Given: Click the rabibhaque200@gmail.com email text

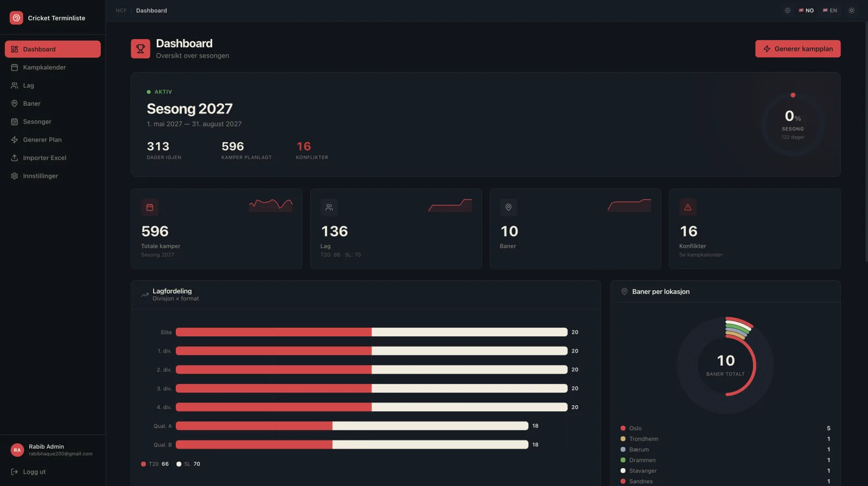Looking at the screenshot, I should click(61, 454).
